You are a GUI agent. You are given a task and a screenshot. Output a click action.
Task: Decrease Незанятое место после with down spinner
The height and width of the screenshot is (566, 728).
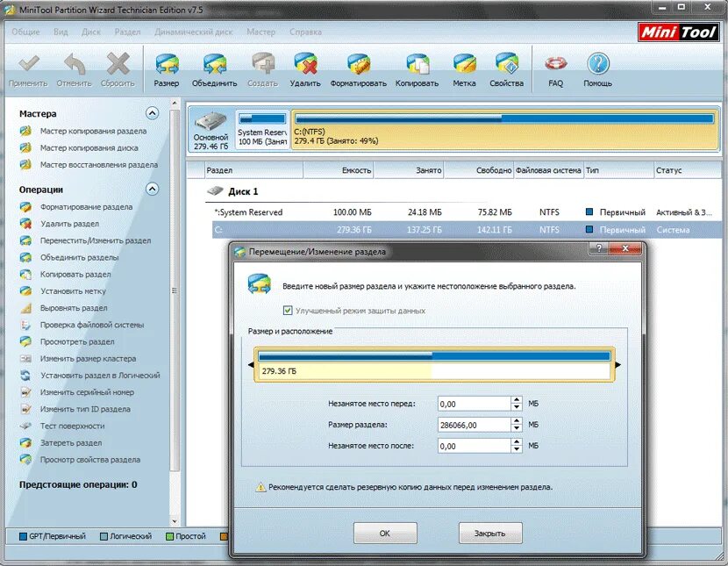point(517,449)
